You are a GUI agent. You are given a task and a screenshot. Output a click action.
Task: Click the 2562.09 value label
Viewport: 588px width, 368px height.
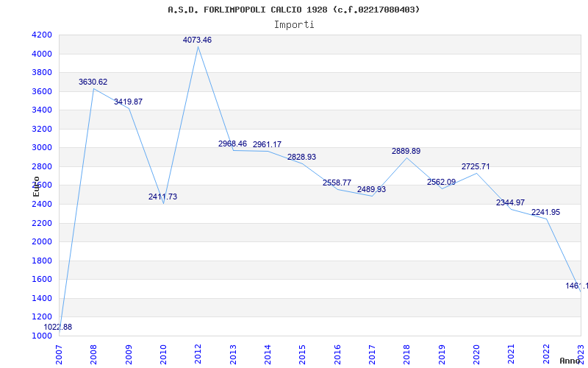442,182
